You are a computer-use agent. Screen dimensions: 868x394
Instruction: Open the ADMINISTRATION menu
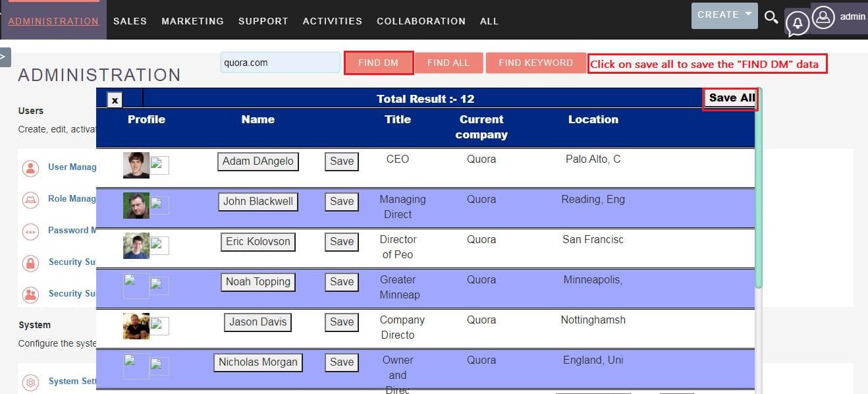point(53,21)
